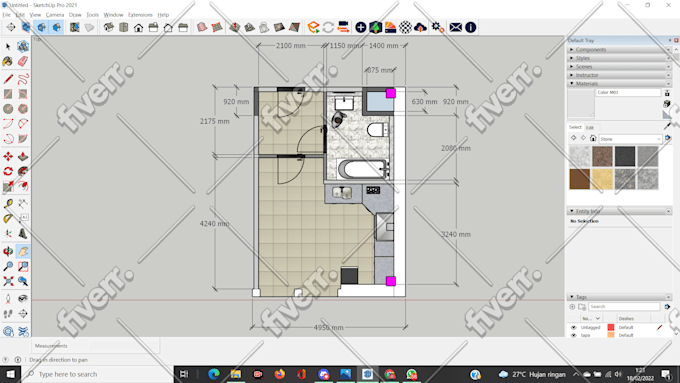This screenshot has width=680, height=383.
Task: Select the Polygon tool
Action: pos(23,109)
